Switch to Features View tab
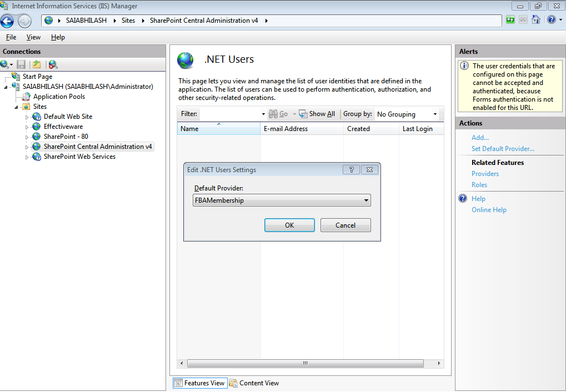Screen dimensions: 566x392 [x=200, y=383]
